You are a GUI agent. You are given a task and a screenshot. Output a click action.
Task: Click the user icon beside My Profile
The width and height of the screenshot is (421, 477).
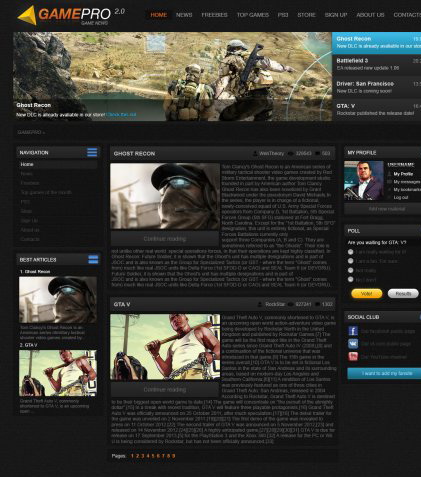(389, 174)
